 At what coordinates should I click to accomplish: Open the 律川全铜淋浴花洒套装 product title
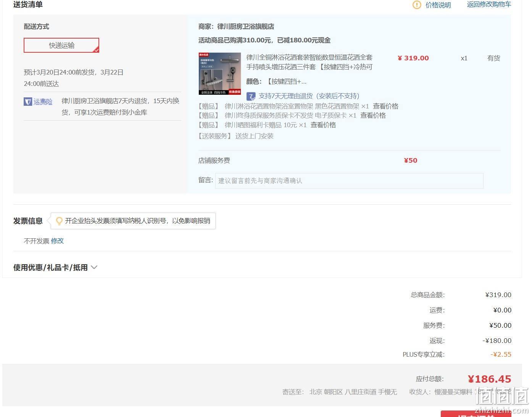coord(310,62)
